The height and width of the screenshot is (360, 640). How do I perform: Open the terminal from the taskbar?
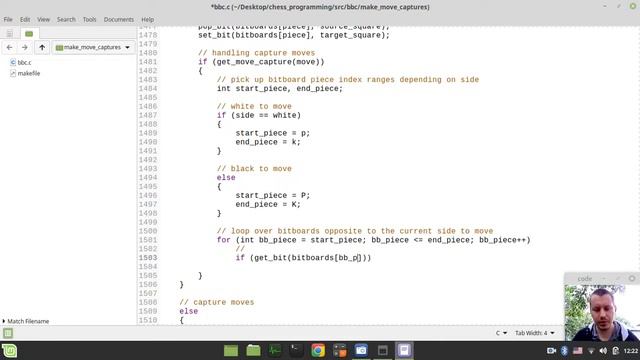pyautogui.click(x=296, y=351)
